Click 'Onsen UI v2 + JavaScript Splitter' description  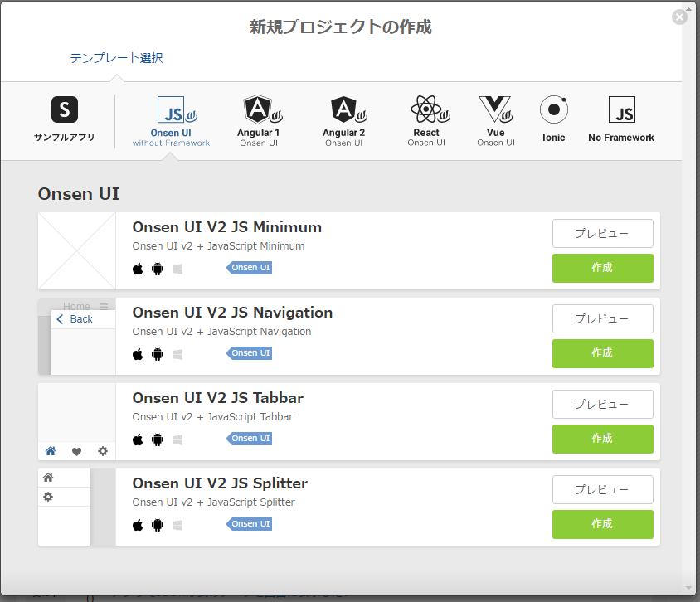213,502
